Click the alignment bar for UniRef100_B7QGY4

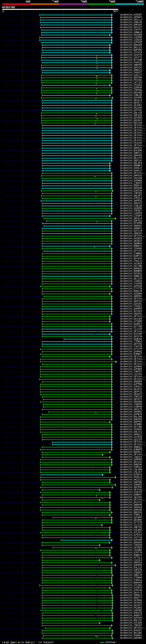tap(72, 475)
